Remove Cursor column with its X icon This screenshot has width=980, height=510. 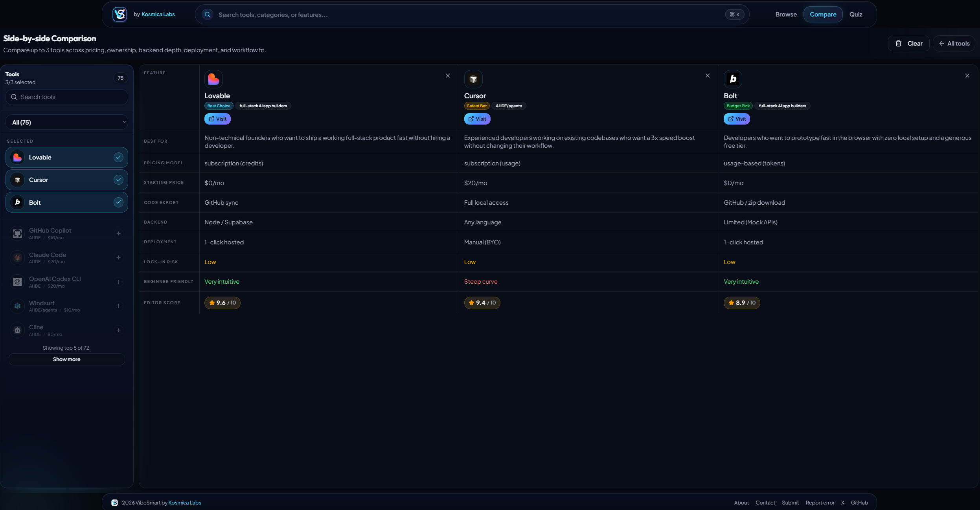[x=708, y=76]
